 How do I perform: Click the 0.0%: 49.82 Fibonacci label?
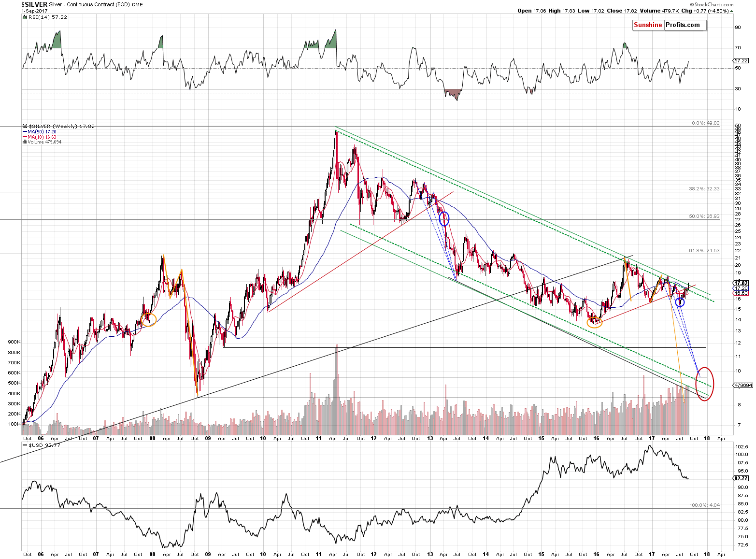coord(706,123)
